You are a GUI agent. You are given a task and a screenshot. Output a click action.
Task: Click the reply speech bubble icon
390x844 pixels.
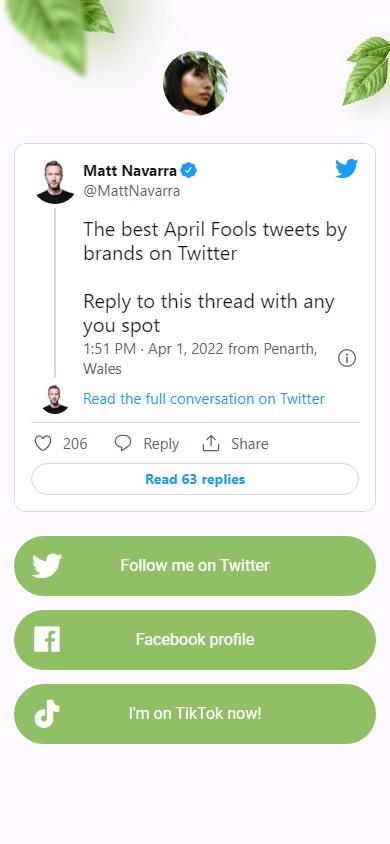pyautogui.click(x=123, y=444)
